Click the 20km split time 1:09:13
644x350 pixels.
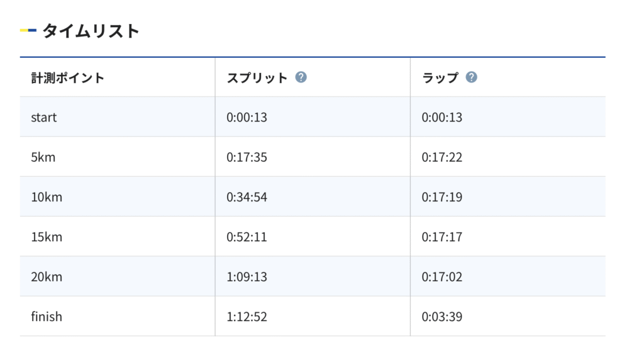coord(247,277)
